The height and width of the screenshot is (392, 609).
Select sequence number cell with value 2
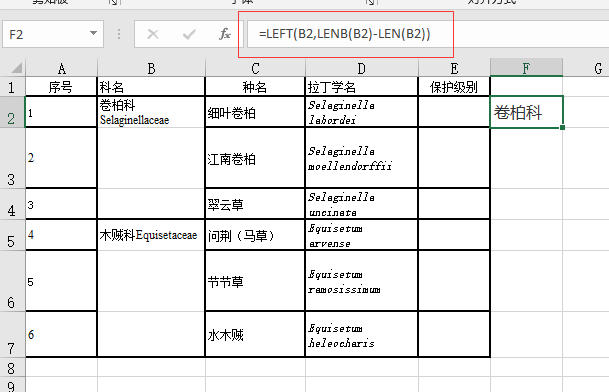[61, 158]
